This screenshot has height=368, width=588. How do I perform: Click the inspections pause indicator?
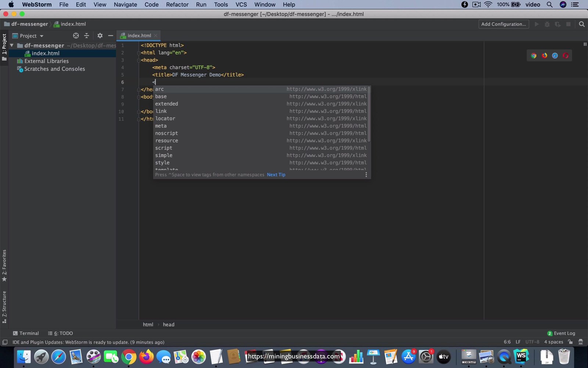point(585,44)
